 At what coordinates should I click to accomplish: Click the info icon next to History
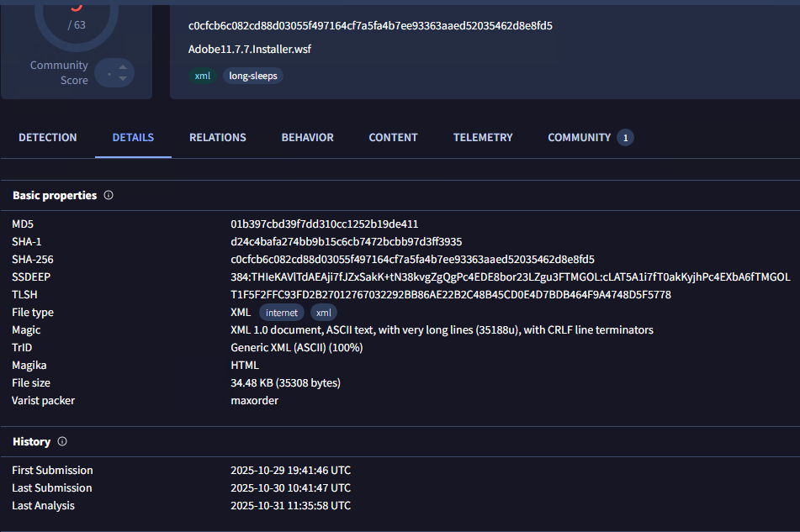pos(62,441)
